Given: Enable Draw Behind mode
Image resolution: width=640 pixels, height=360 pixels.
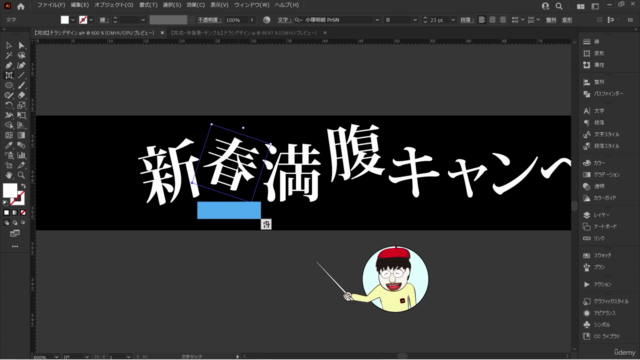Looking at the screenshot, I should click(x=15, y=223).
